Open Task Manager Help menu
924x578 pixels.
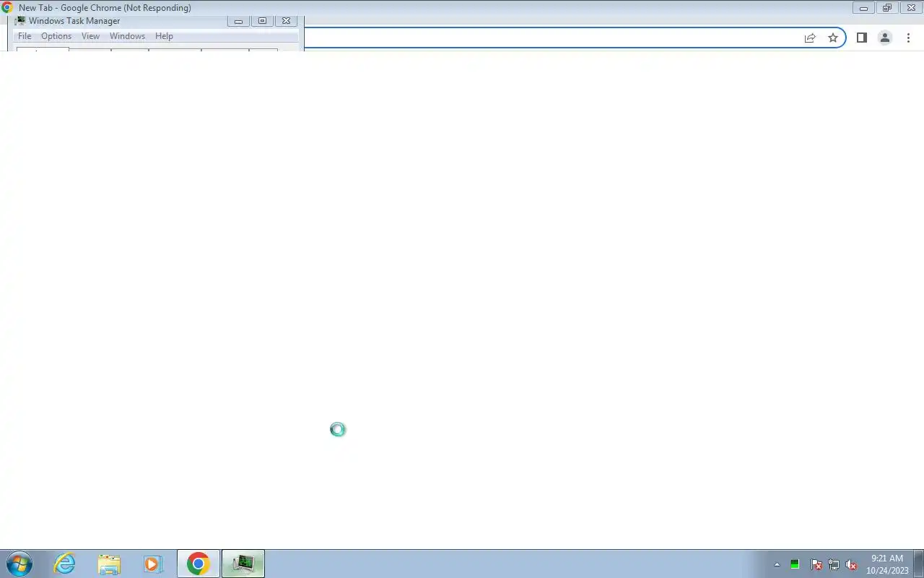[164, 36]
